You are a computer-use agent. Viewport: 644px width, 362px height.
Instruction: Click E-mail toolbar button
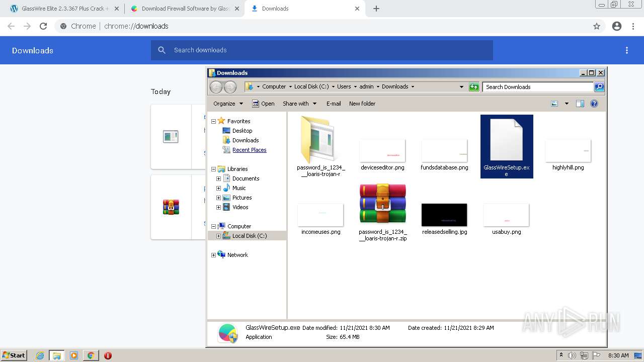point(333,104)
